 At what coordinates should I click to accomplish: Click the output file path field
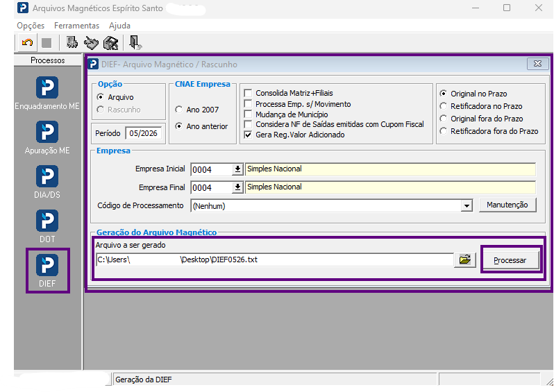coord(274,260)
